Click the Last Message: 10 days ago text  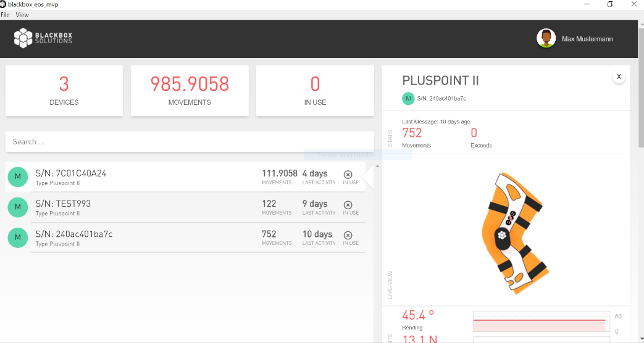436,122
